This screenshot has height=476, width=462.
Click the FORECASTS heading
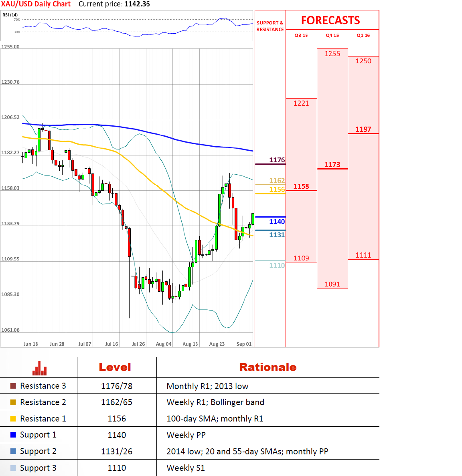click(x=330, y=20)
